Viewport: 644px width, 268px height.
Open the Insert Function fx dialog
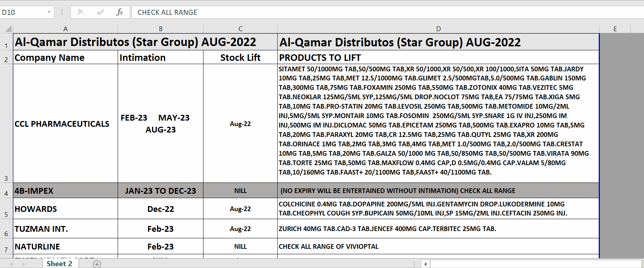click(x=120, y=12)
